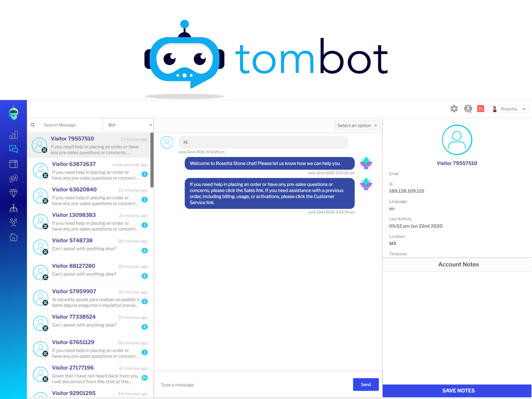Image resolution: width=532 pixels, height=399 pixels.
Task: Open the templates window icon in sidebar
Action: [13, 164]
